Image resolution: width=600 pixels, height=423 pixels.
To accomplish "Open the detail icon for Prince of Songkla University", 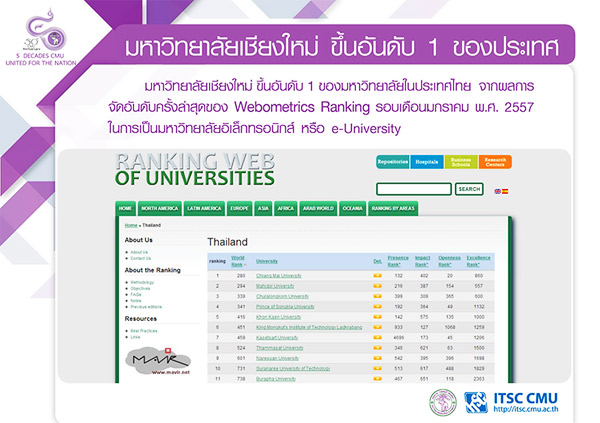I will [377, 307].
